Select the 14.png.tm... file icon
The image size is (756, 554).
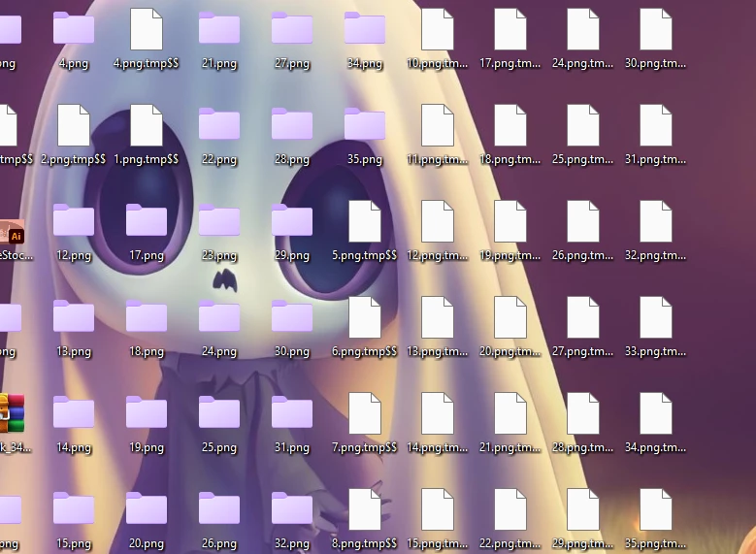pos(438,412)
